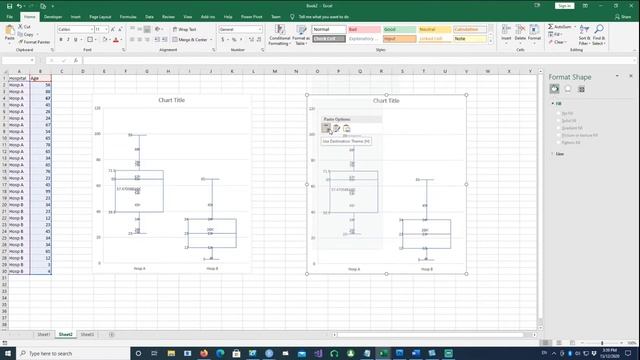Apply the Neutral cell style

click(x=435, y=29)
